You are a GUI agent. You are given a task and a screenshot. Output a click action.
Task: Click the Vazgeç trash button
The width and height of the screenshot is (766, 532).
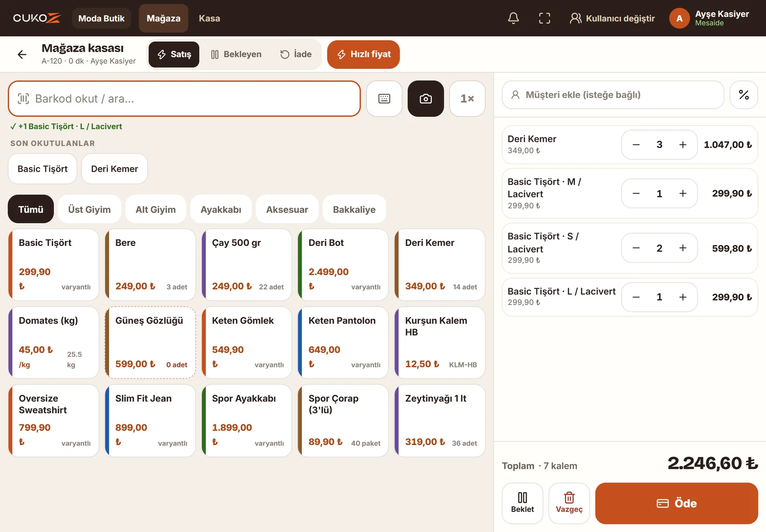pos(569,503)
